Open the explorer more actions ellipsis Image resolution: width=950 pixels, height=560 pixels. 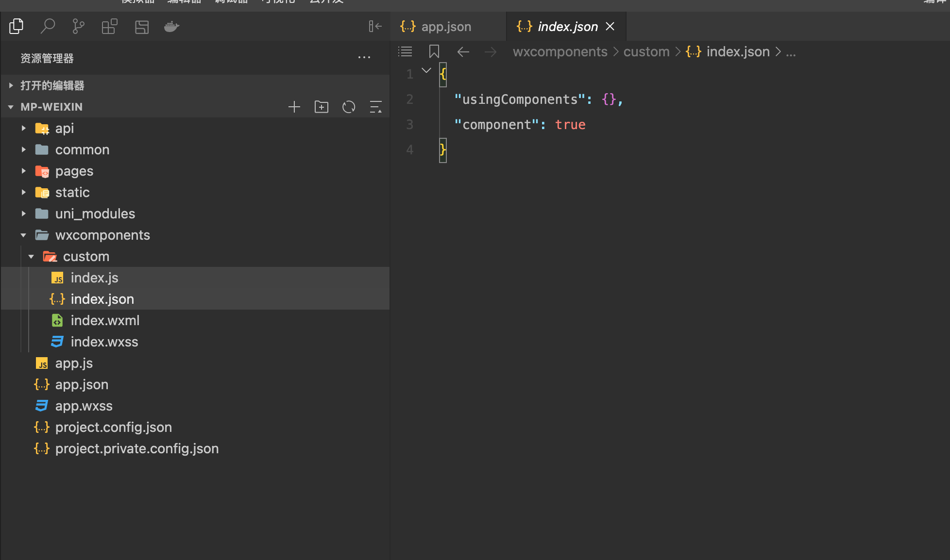click(x=364, y=58)
